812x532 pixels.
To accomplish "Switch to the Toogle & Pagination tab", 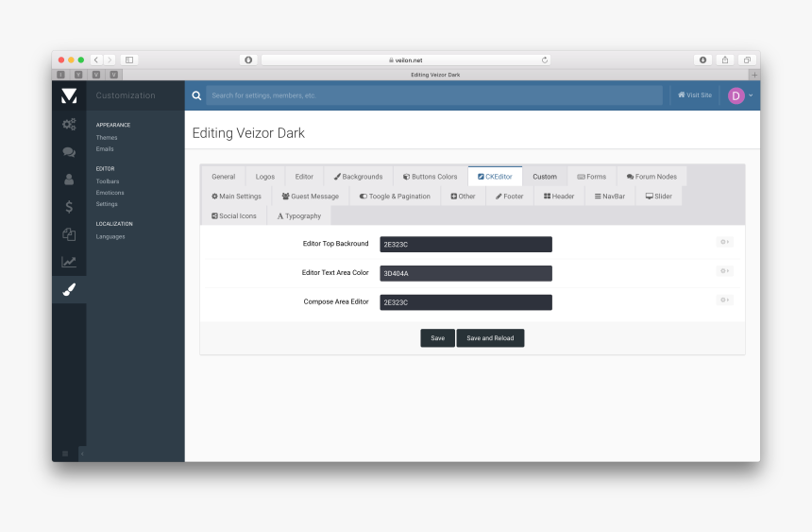I will pos(395,196).
